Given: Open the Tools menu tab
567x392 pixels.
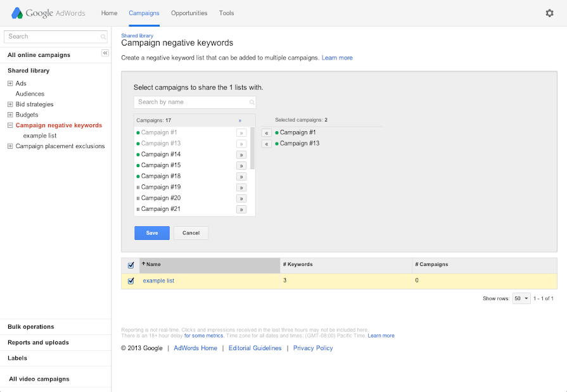Looking at the screenshot, I should click(x=226, y=13).
